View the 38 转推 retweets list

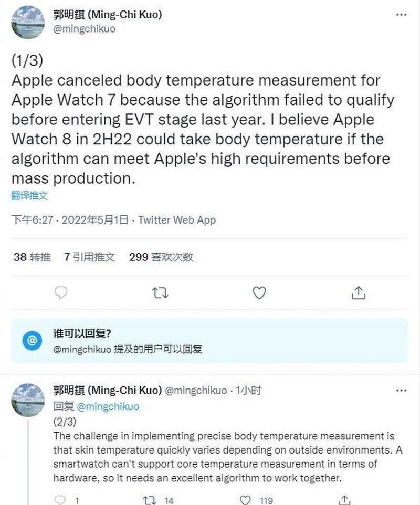(32, 257)
